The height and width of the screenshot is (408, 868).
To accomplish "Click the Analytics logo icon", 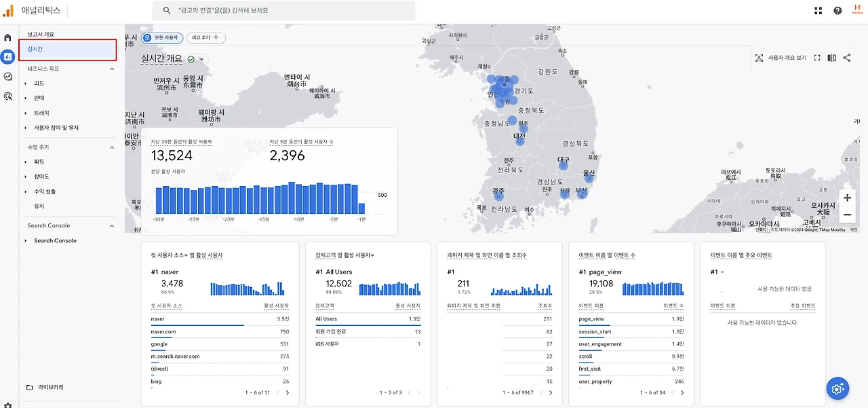I will [x=8, y=10].
